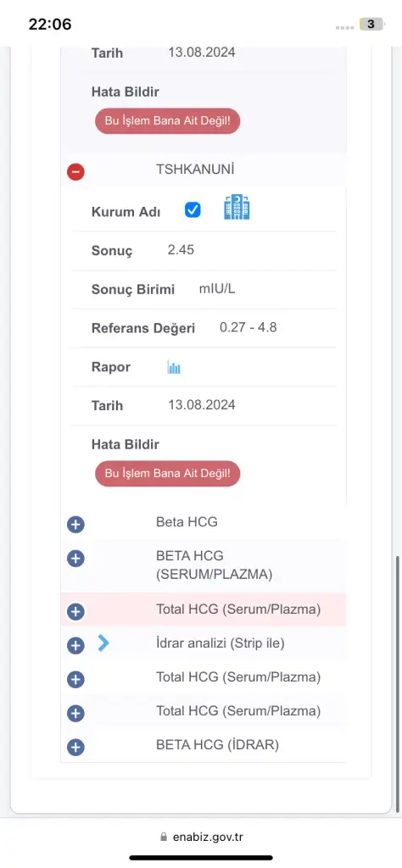Tap the 22:06 clock in status bar

click(x=50, y=25)
